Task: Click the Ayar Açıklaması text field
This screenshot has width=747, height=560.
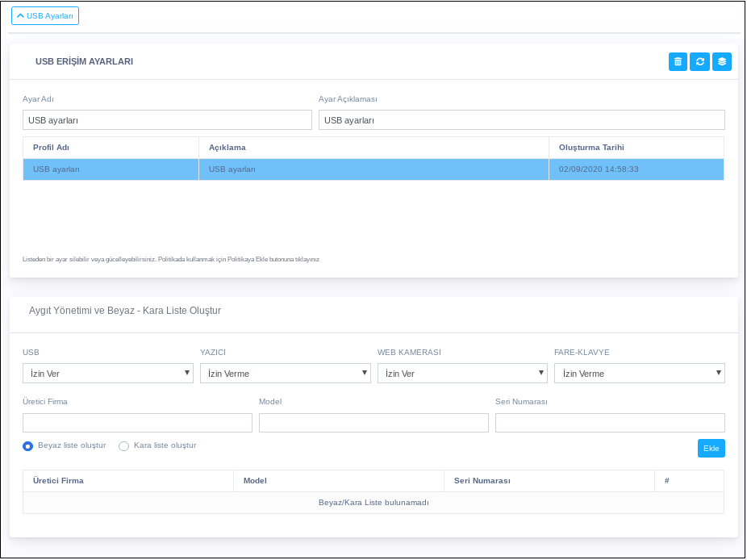Action: point(521,120)
